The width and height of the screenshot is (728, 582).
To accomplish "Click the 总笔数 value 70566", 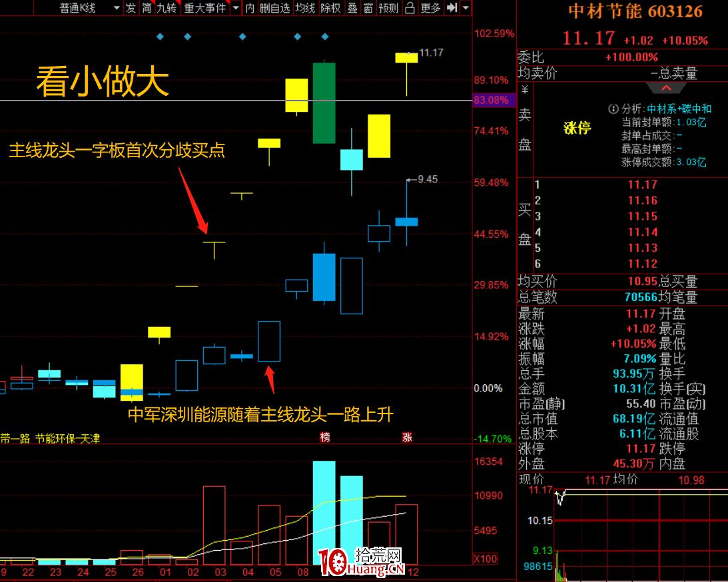I will click(x=641, y=297).
